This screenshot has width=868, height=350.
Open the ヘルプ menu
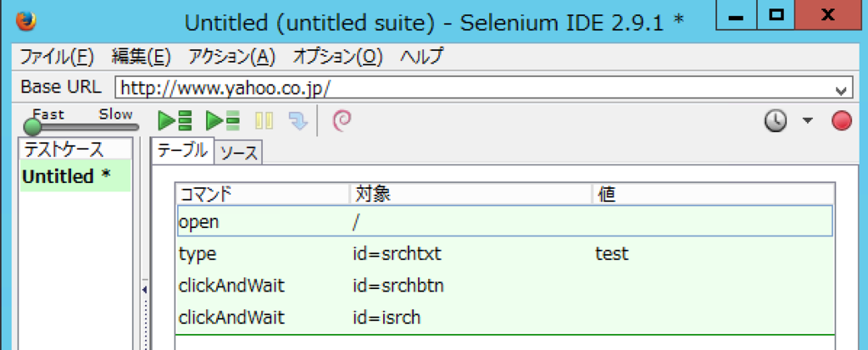(422, 57)
